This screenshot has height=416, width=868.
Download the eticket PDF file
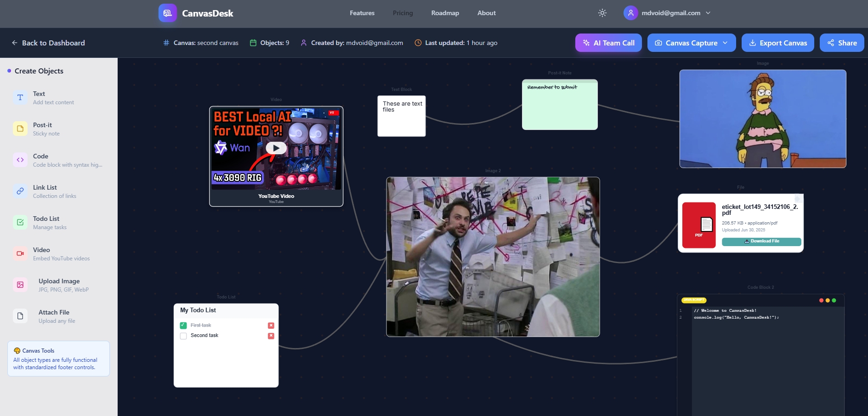[x=761, y=242]
